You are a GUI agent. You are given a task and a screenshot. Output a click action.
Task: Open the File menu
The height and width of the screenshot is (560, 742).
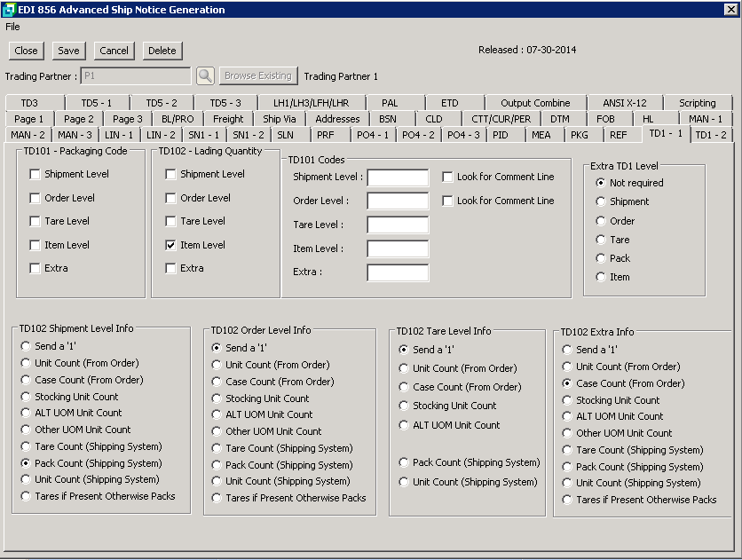(12, 27)
